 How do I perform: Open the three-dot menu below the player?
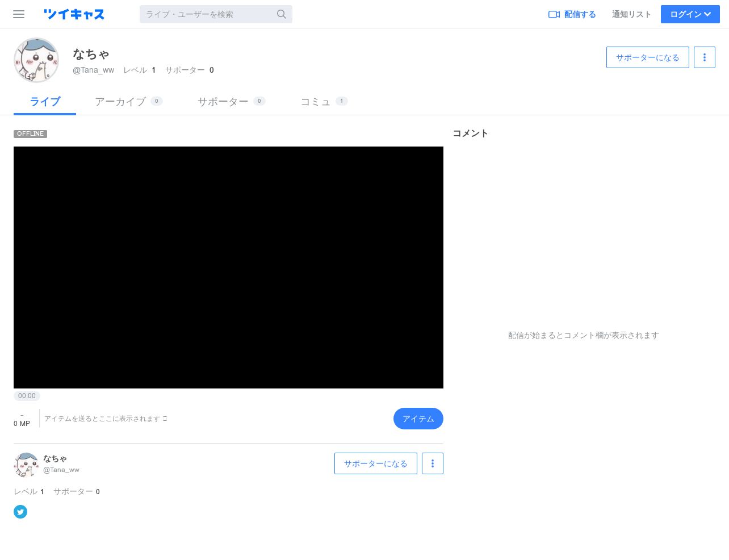433,463
